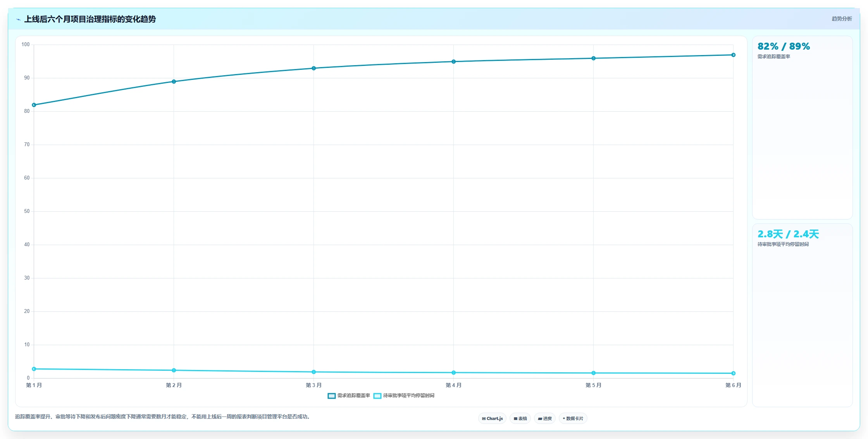Click the 第 4 月 x-axis label
Viewport: 868px width, 439px height.
click(453, 385)
